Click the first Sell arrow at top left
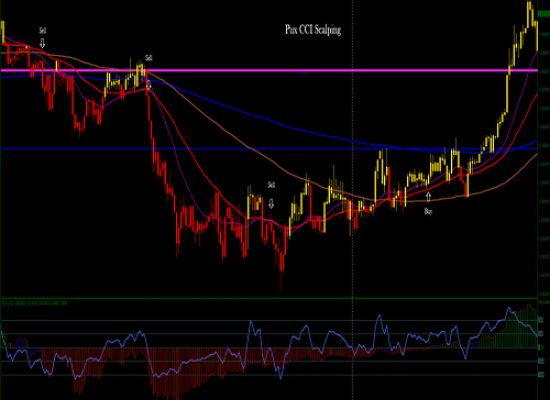 (x=42, y=44)
